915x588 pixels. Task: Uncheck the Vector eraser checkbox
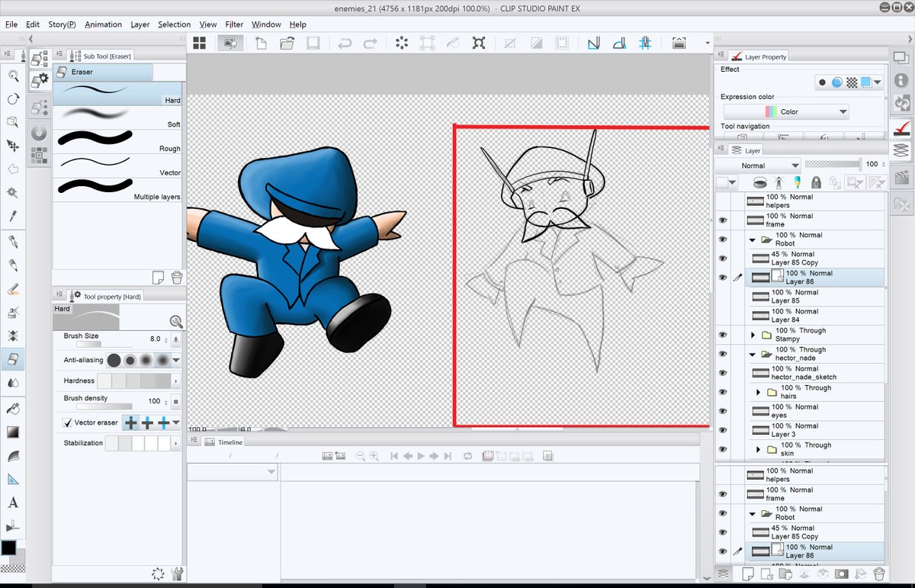coord(68,423)
